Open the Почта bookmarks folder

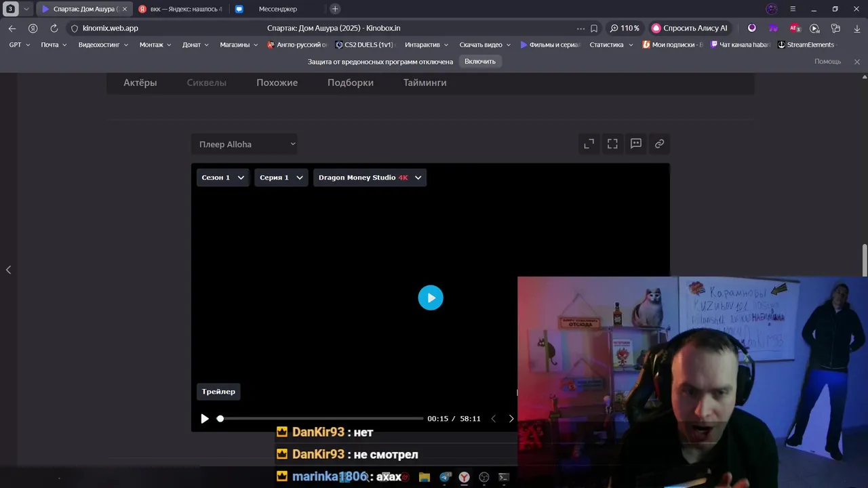pyautogui.click(x=54, y=45)
